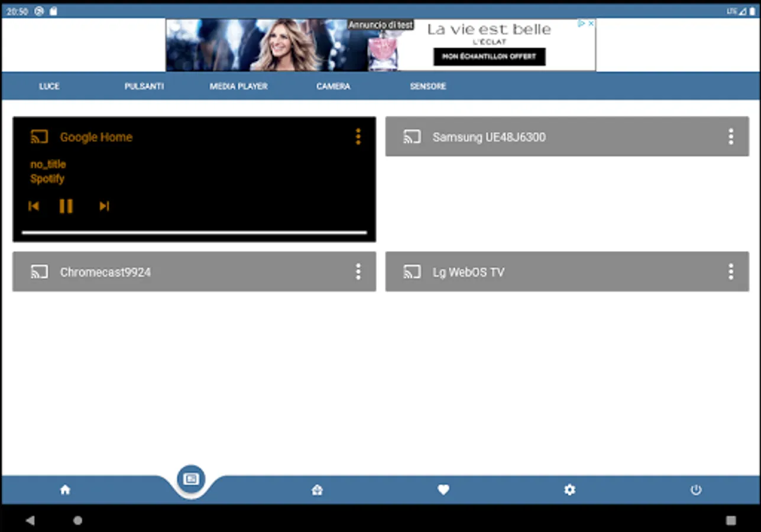Close the ad with the X icon
761x532 pixels.
[590, 24]
